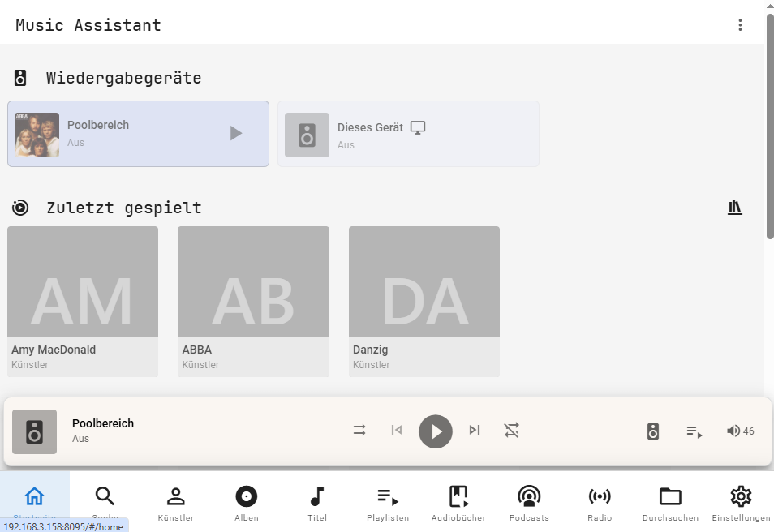Go to Einstellungen via gear icon
This screenshot has height=532, width=774.
click(x=741, y=503)
